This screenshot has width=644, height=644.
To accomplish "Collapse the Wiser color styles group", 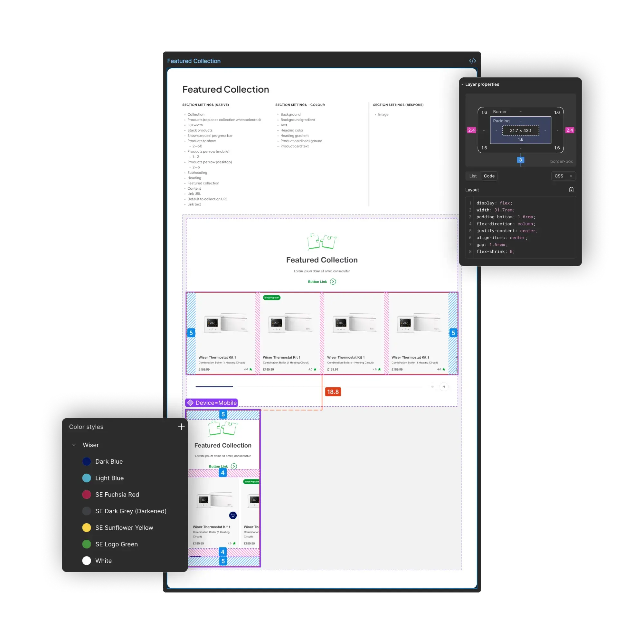I will 74,445.
